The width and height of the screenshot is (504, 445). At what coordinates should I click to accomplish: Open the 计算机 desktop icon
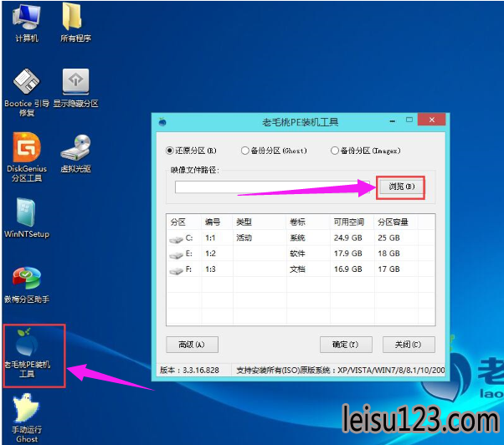(27, 23)
